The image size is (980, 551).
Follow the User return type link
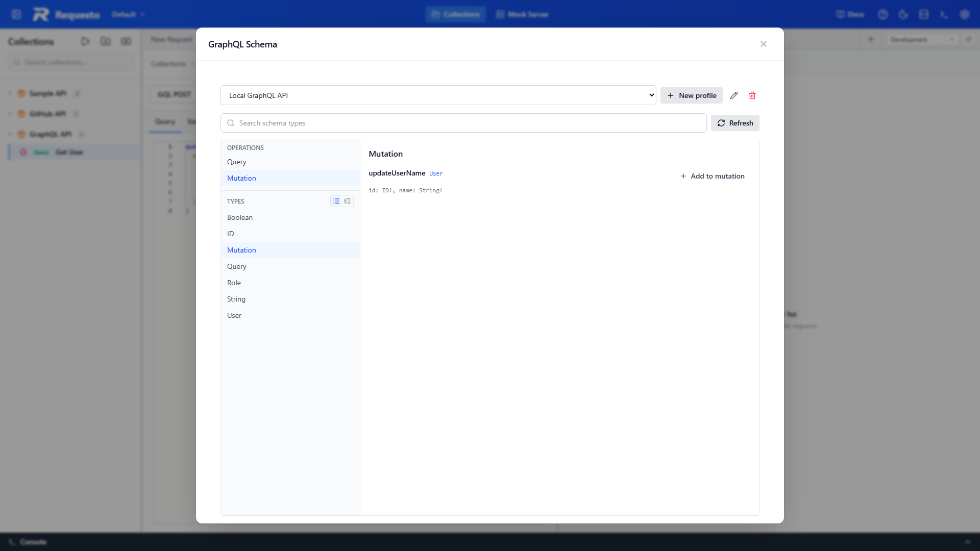tap(436, 173)
